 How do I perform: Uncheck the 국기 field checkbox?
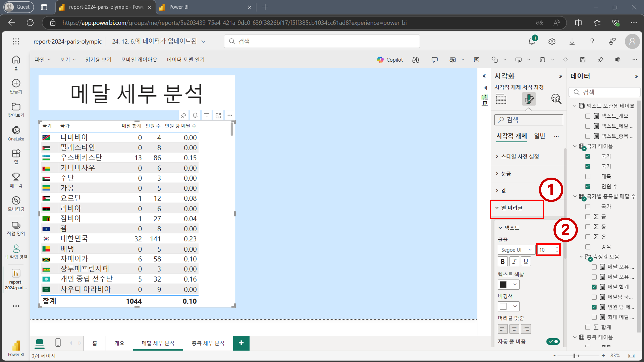click(588, 166)
